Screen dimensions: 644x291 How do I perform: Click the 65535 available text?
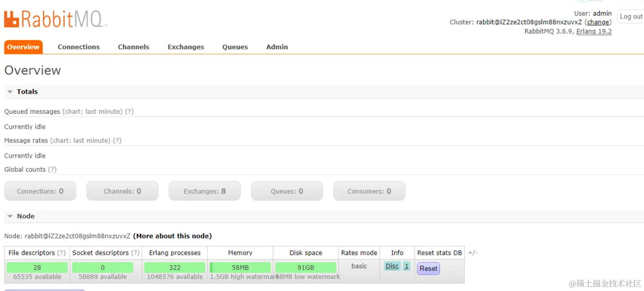[37, 277]
